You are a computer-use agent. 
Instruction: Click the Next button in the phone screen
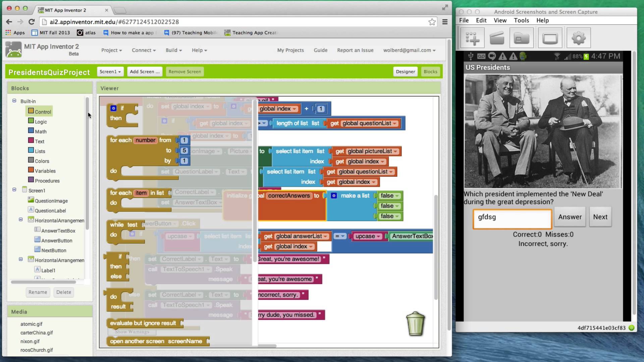600,217
